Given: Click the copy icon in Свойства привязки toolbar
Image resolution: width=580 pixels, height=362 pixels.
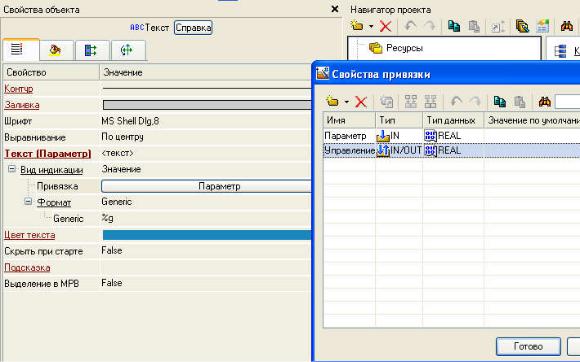Looking at the screenshot, I should [x=500, y=102].
